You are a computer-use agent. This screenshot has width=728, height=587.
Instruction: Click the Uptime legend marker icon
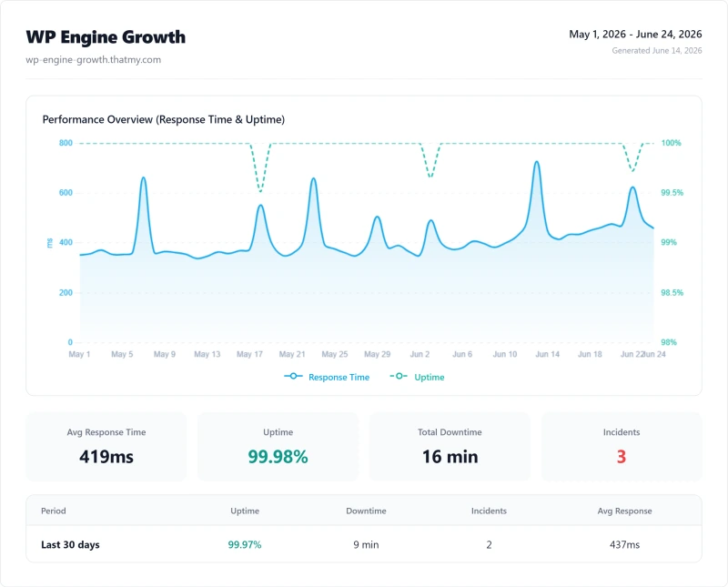pyautogui.click(x=399, y=376)
